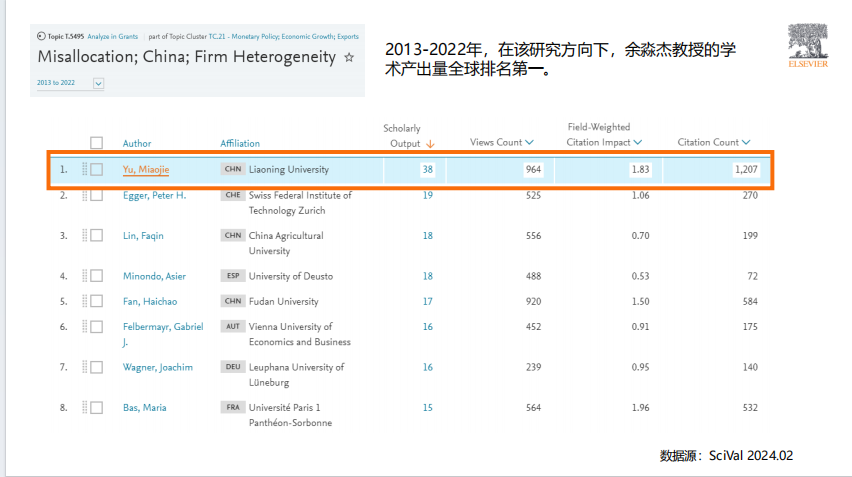
Task: Expand the Views Count column dropdown
Action: point(530,142)
